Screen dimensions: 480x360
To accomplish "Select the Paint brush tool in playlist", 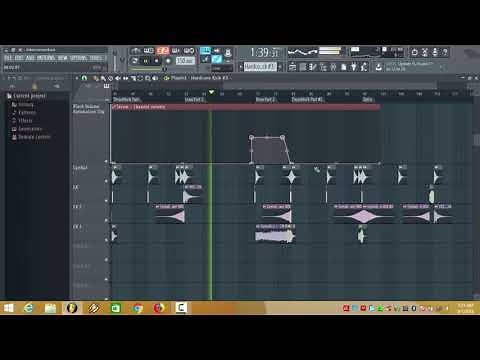I will (103, 78).
